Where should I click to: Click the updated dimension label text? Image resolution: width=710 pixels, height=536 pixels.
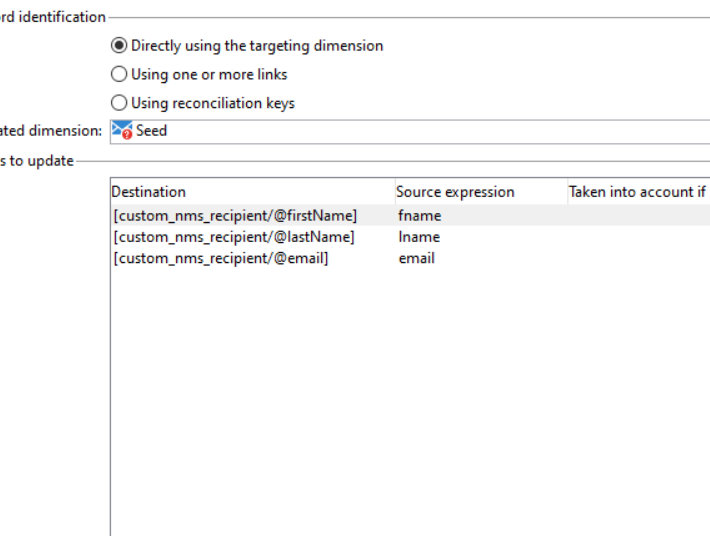point(50,131)
